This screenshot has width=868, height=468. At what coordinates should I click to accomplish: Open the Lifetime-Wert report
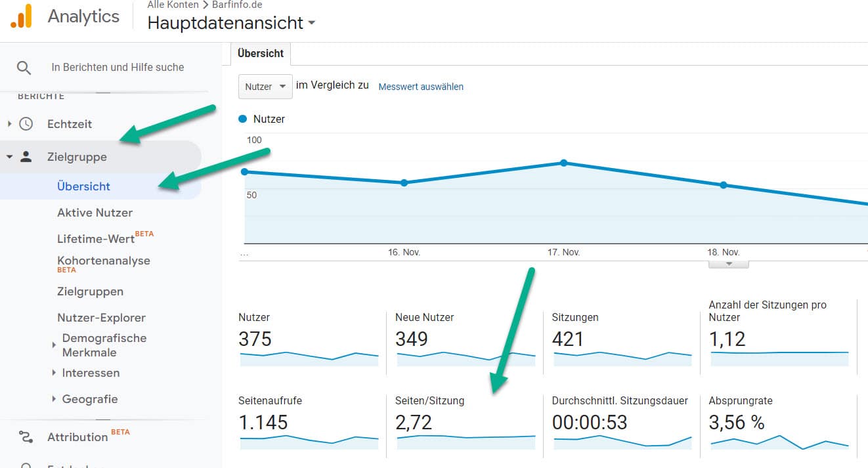(96, 239)
